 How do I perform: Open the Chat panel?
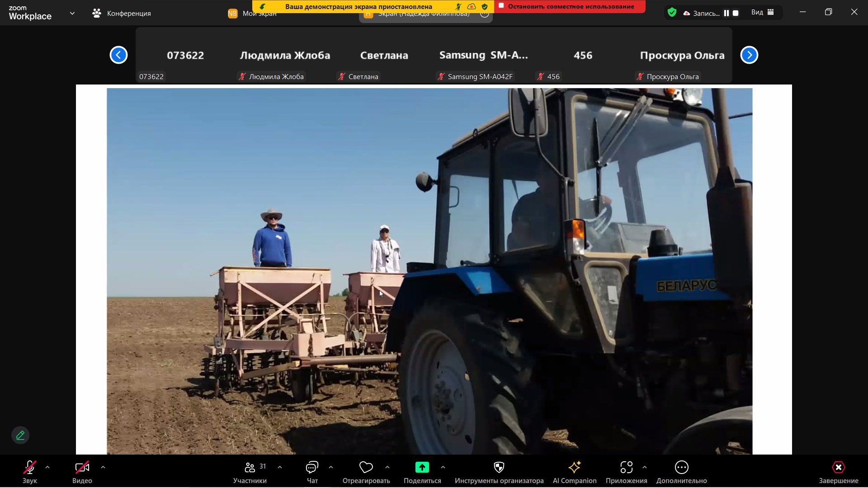312,467
